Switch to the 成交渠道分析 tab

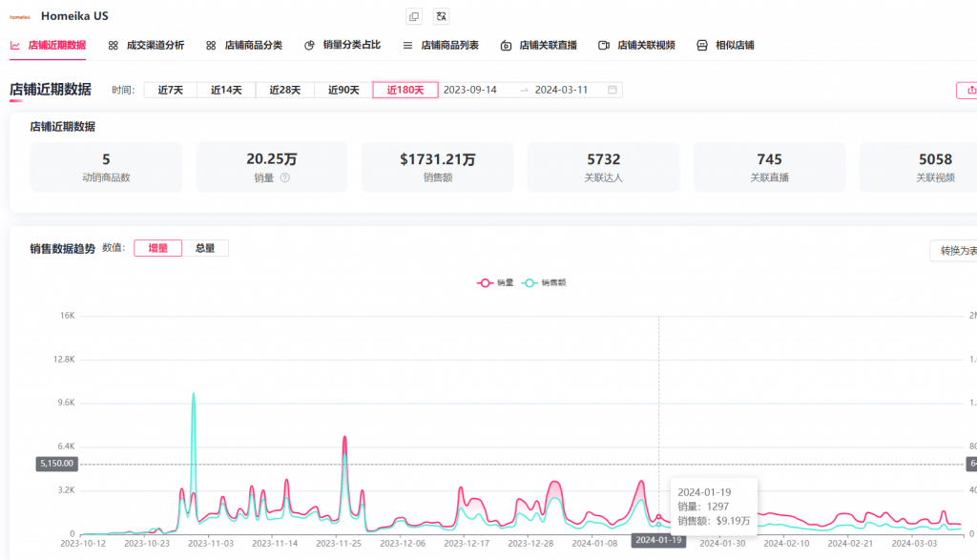click(146, 45)
